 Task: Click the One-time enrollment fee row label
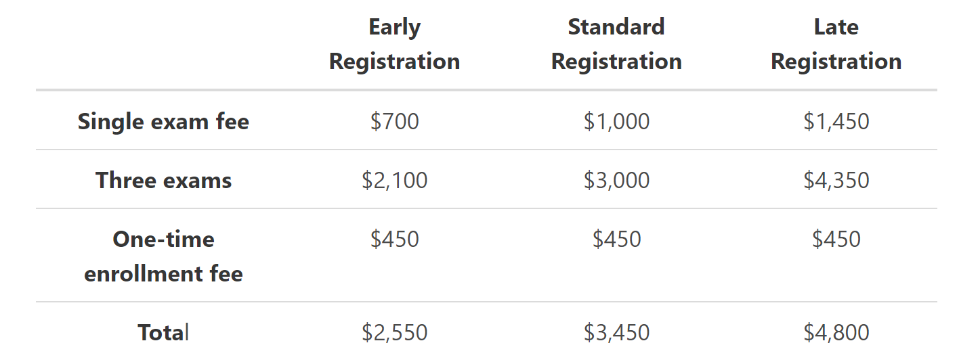[x=163, y=256]
